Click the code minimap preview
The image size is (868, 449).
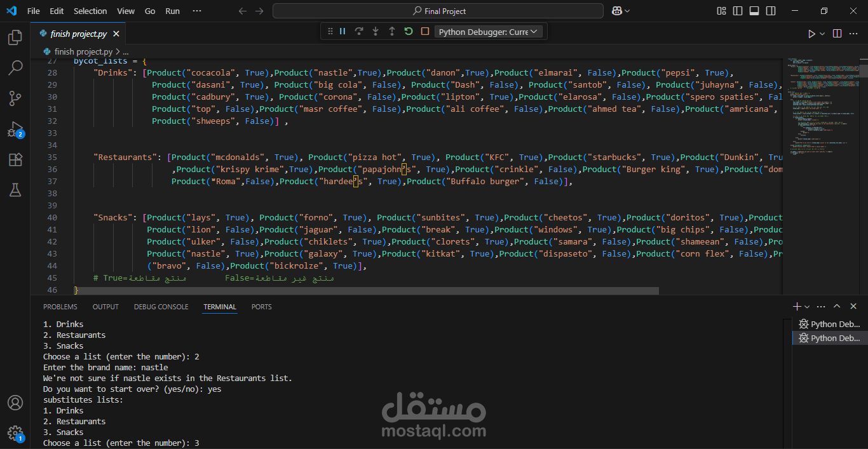820,108
